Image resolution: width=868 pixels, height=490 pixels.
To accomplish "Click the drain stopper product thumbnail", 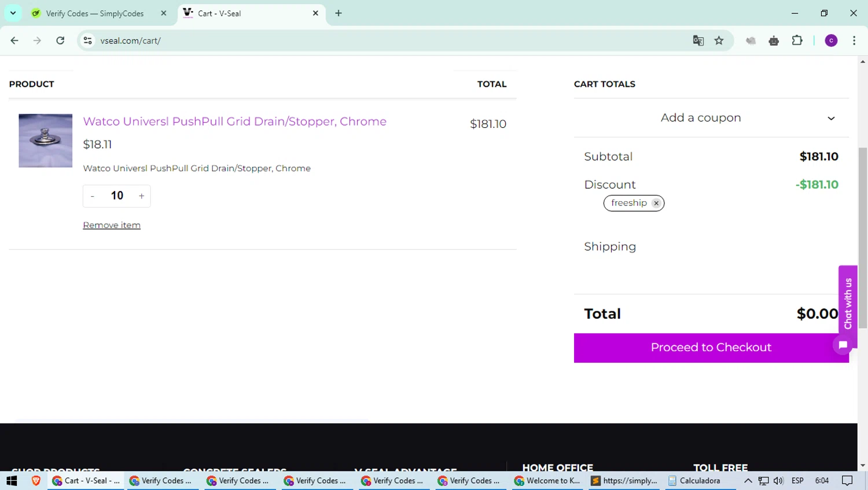I will point(45,141).
